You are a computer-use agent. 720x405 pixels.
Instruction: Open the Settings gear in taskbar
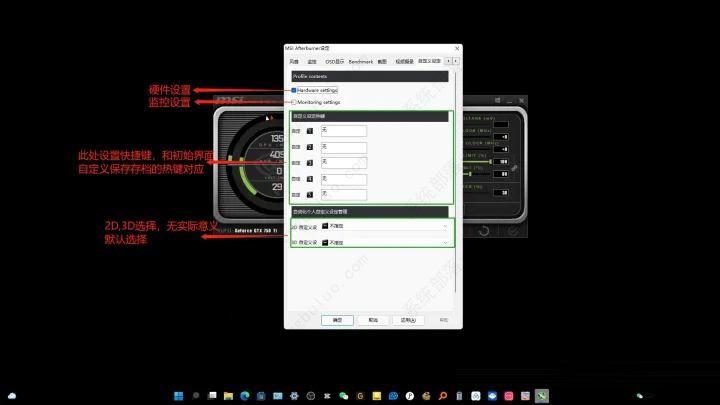(294, 396)
